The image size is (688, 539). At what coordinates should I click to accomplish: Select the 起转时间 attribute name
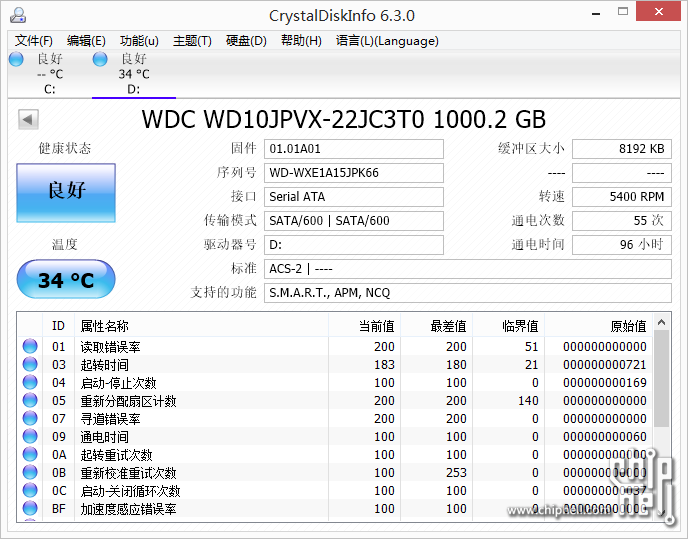pos(104,365)
